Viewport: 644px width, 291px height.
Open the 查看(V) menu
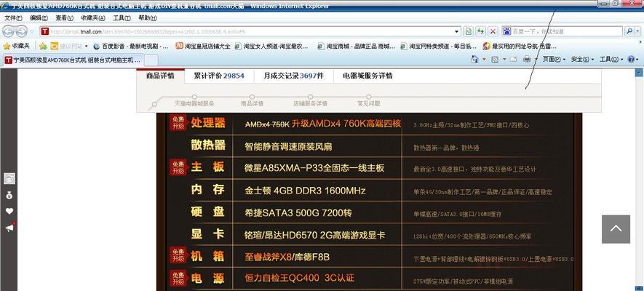tap(65, 18)
